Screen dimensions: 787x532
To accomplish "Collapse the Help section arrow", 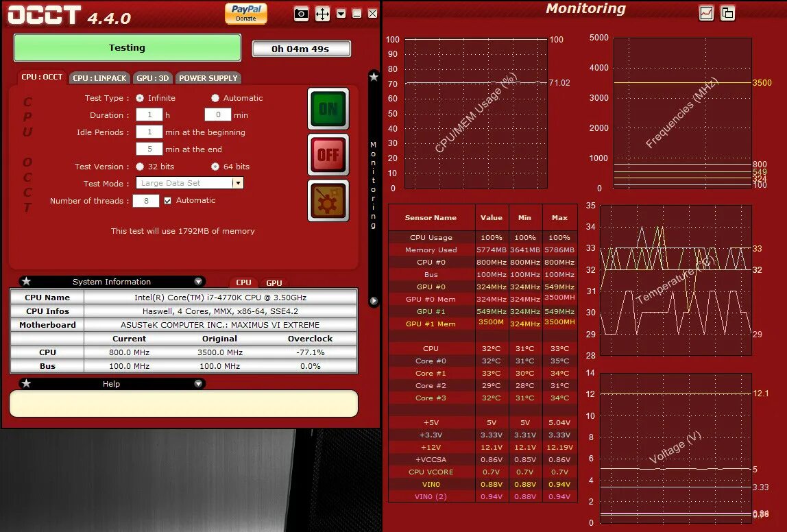I will tap(198, 383).
